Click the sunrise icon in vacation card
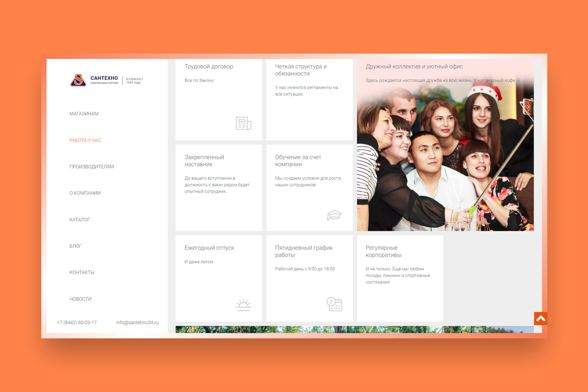588x392 pixels. pyautogui.click(x=243, y=305)
